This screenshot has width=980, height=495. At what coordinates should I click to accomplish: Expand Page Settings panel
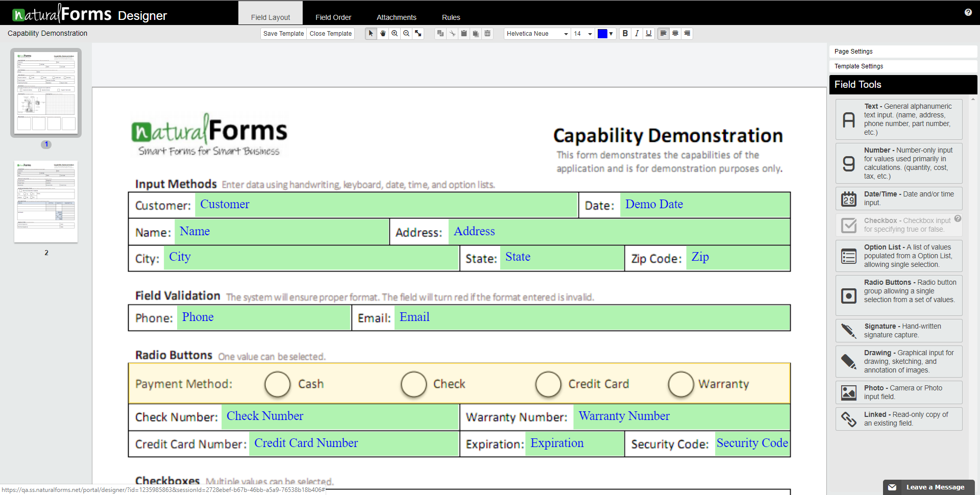[x=903, y=52]
